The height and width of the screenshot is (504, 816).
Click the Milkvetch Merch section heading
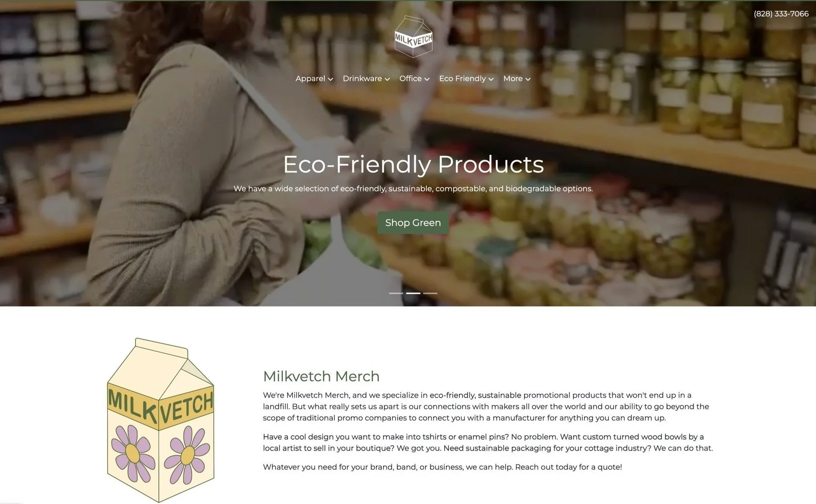[321, 376]
